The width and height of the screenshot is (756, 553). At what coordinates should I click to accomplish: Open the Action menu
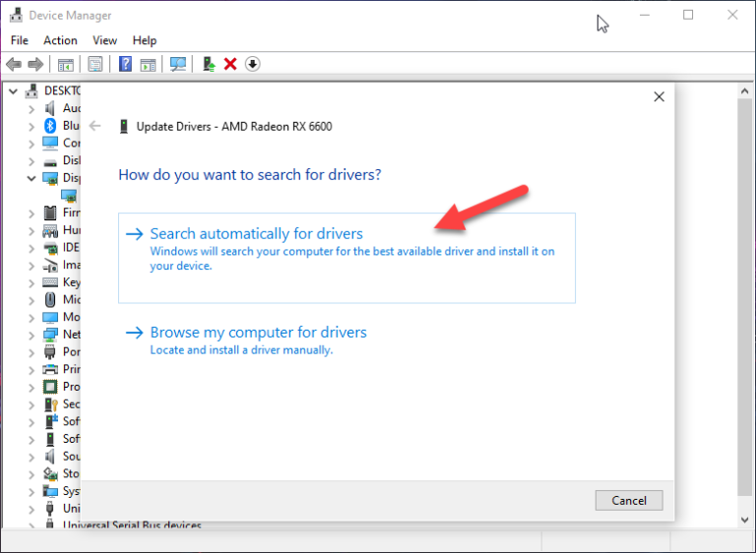(x=60, y=40)
